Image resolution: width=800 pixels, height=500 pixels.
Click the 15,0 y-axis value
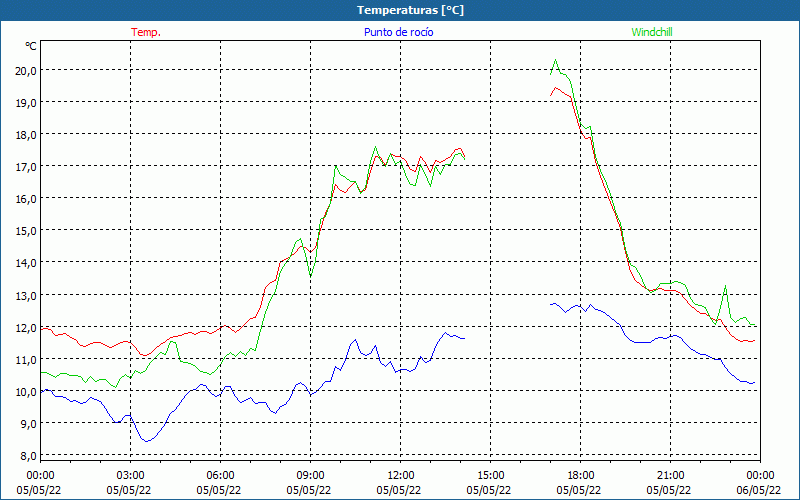[26, 231]
